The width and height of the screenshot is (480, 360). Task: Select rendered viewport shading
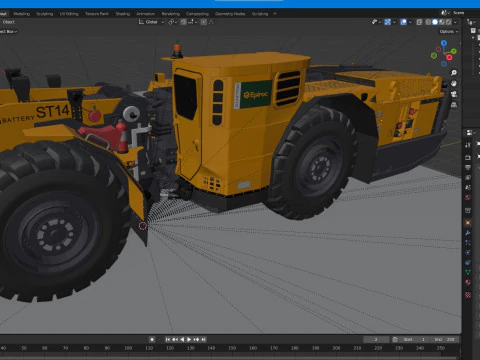click(x=449, y=22)
